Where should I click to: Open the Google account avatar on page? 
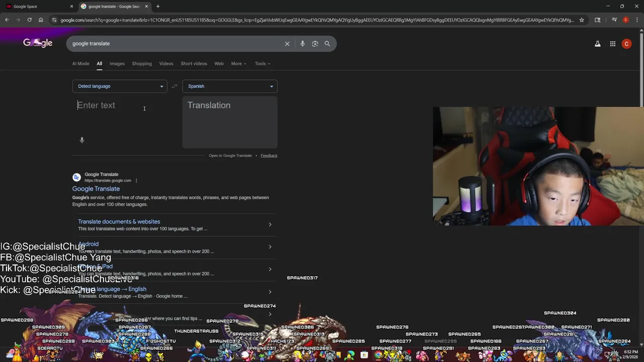pos(626,44)
